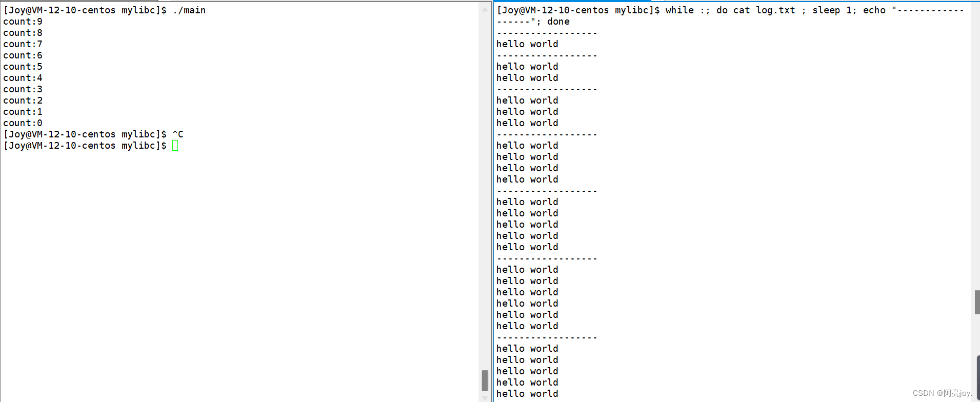Select the "count:1" output line
This screenshot has height=402, width=980.
click(x=23, y=112)
